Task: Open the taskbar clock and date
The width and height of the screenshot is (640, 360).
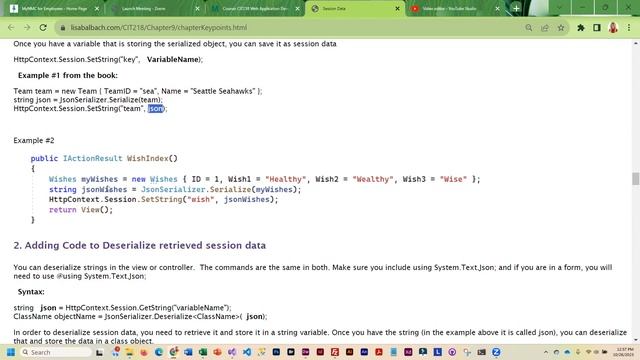Action: coord(624,352)
